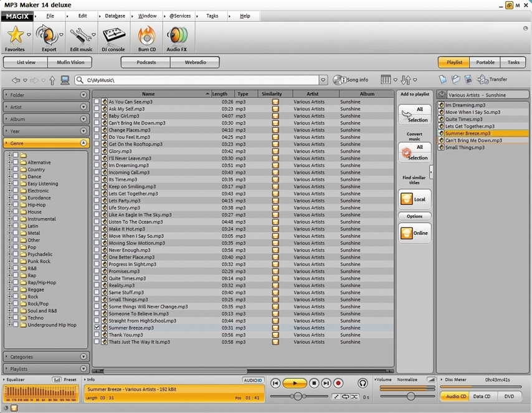Click the Online find similar titles icon
This screenshot has height=413, width=532.
406,233
